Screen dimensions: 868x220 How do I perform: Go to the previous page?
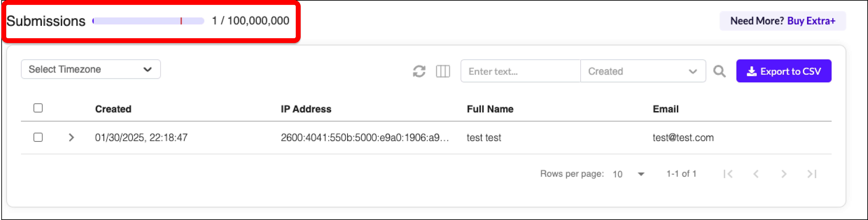[x=756, y=174]
